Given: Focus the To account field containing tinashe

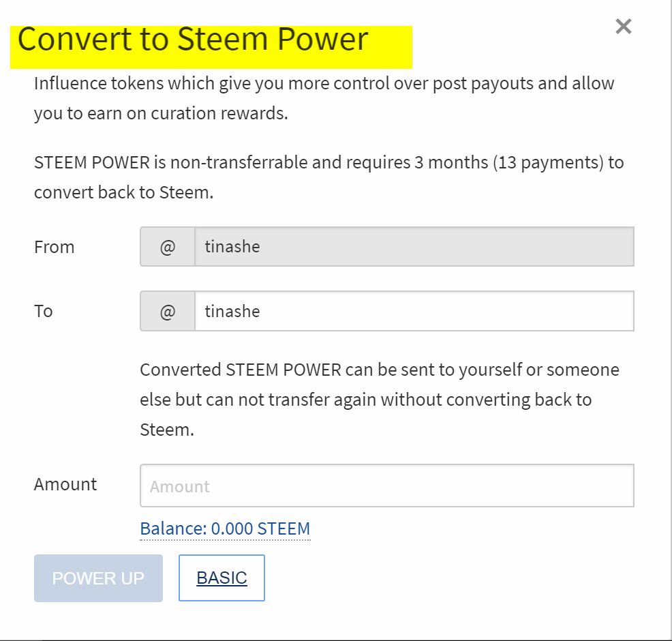Looking at the screenshot, I should coord(414,311).
